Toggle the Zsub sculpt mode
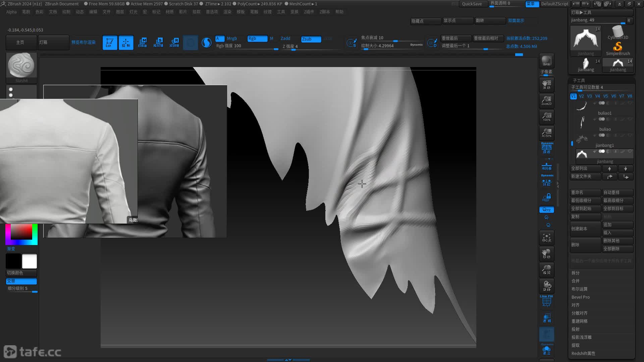Viewport: 644px width, 362px height. click(x=311, y=39)
